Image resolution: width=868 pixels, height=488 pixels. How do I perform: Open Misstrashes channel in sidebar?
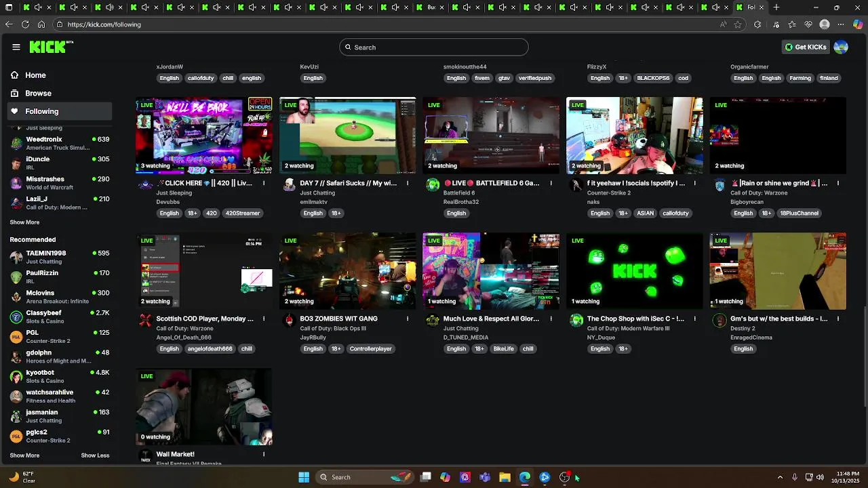60,183
